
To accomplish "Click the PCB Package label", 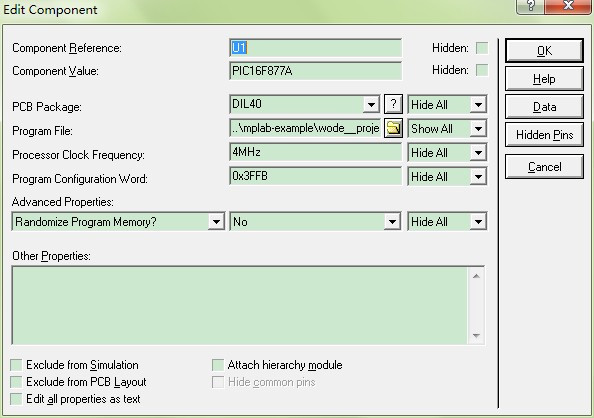I will 47,107.
